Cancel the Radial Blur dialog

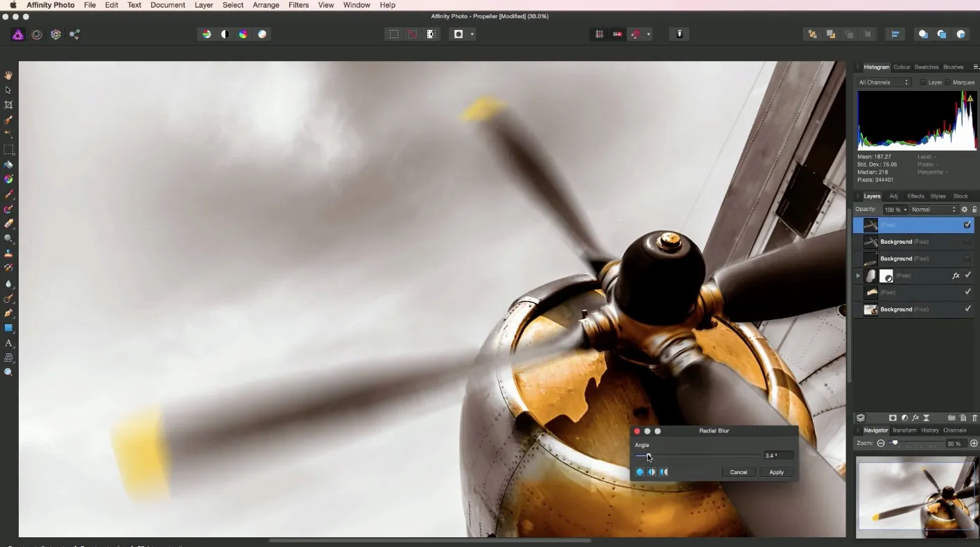(739, 472)
